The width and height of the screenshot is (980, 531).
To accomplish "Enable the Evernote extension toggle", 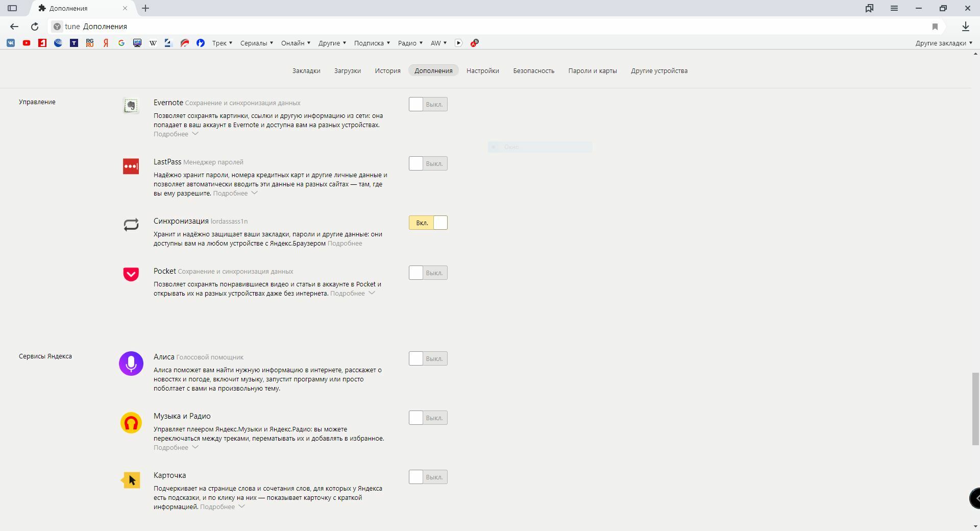I will pos(428,104).
